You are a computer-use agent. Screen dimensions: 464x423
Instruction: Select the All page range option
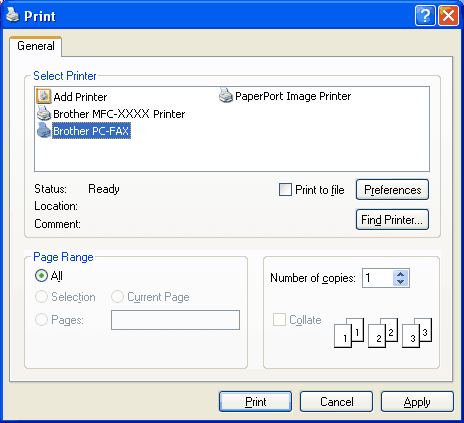[x=41, y=276]
